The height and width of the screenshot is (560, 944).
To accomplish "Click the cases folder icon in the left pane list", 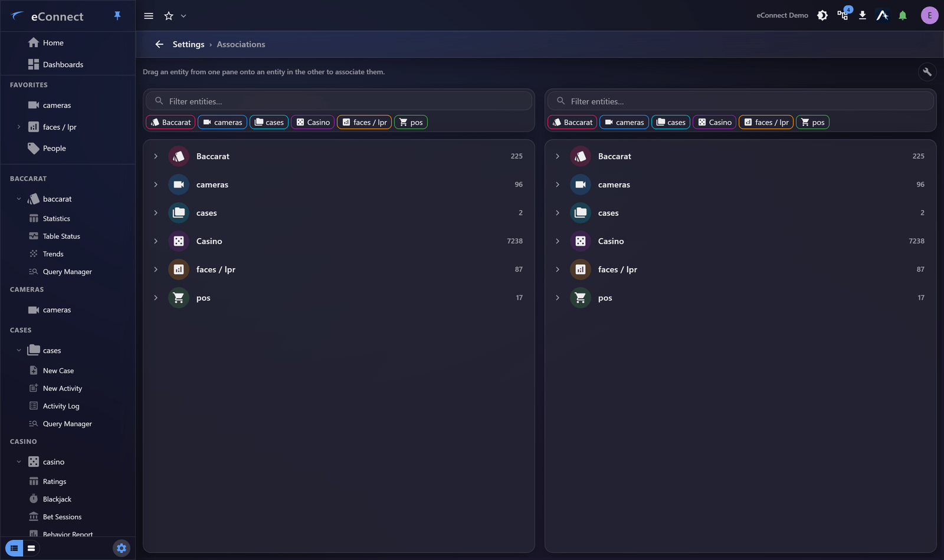I will click(179, 213).
